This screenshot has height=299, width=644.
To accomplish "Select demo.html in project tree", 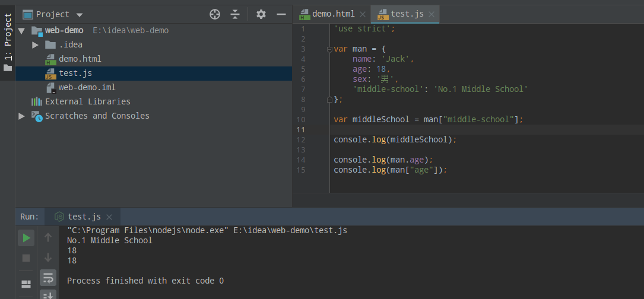I will [x=80, y=59].
